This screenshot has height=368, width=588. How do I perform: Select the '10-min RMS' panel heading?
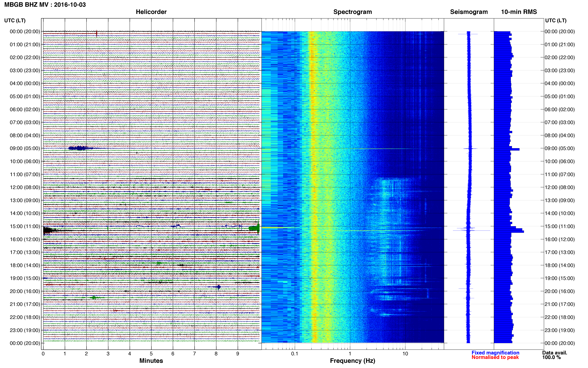519,12
